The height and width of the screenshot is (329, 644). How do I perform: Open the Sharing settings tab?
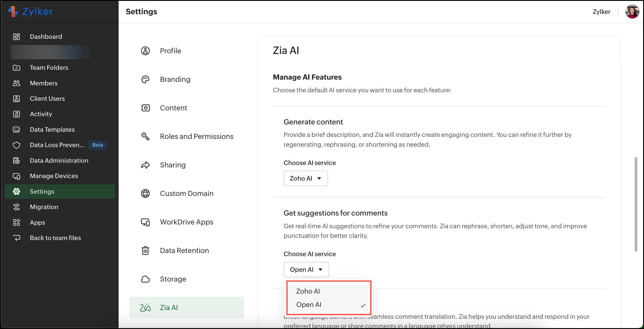[173, 165]
